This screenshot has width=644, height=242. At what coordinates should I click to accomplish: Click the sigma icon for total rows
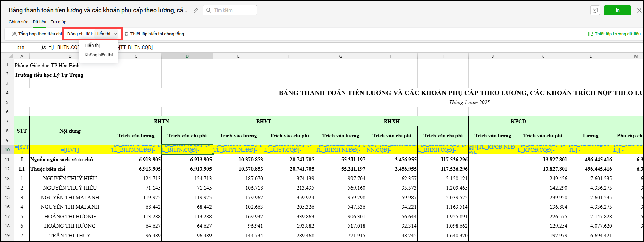click(126, 34)
